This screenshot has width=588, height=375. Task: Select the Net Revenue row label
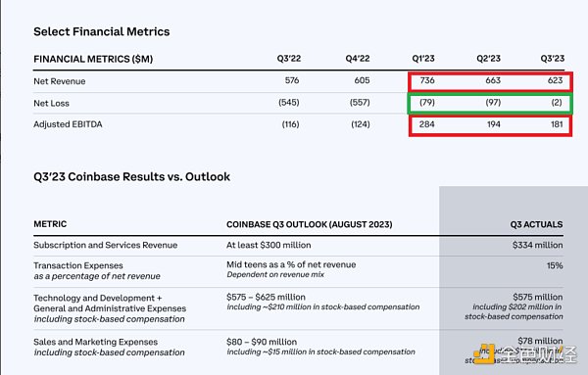59,81
